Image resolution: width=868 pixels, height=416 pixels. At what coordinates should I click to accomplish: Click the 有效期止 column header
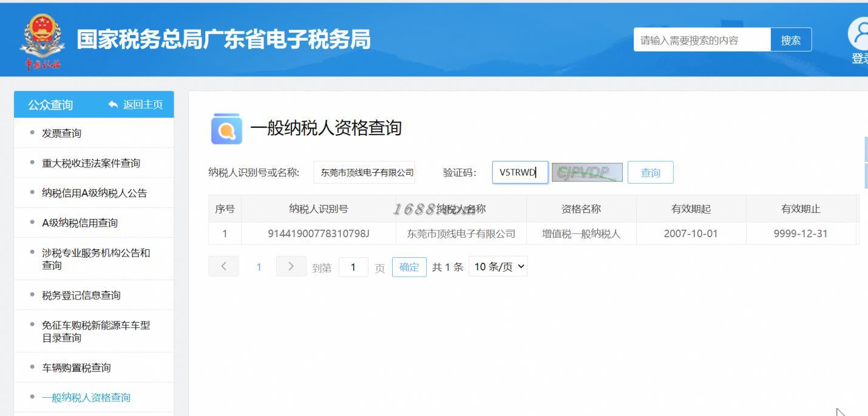[801, 209]
